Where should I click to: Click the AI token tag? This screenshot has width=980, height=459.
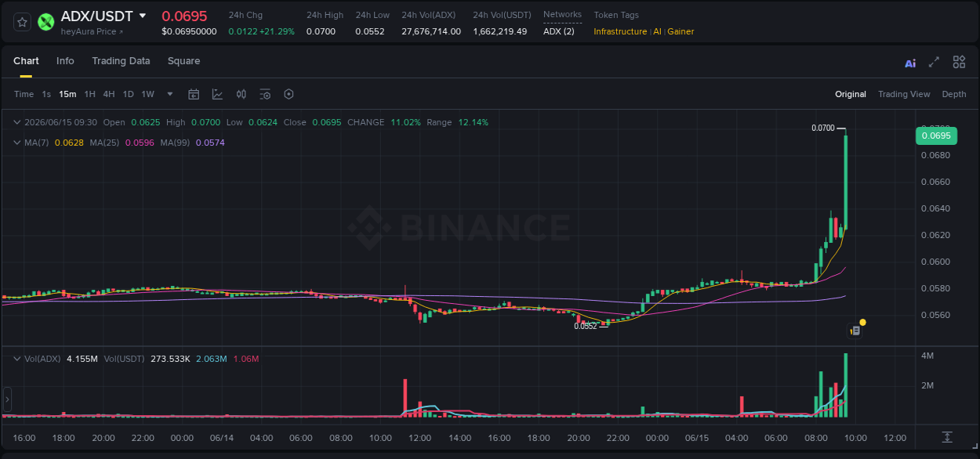point(657,31)
